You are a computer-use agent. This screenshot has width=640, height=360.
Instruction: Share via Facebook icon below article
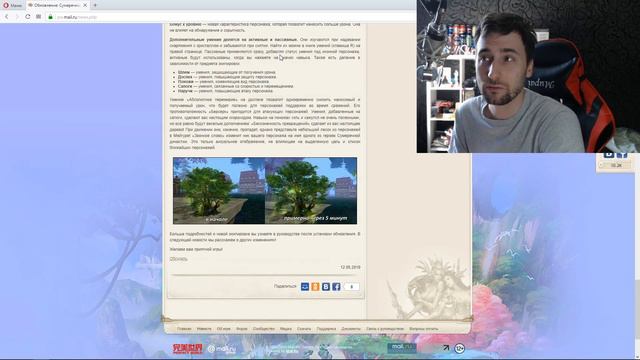(336, 287)
